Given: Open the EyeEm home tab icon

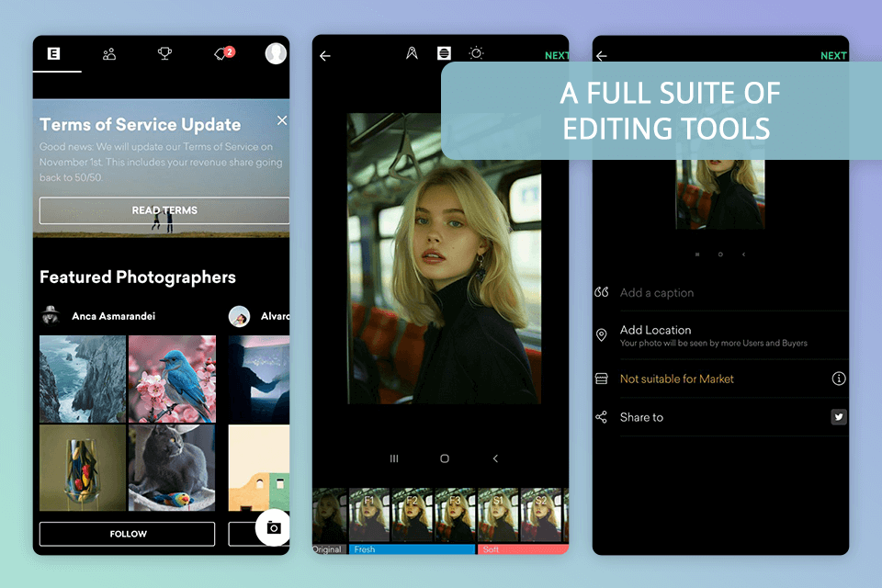Looking at the screenshot, I should click(53, 53).
